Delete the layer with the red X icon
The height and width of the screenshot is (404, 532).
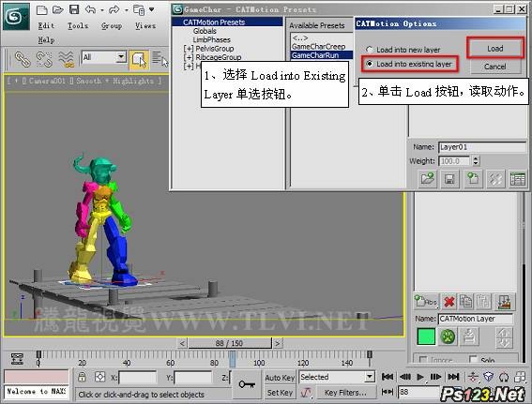tap(448, 301)
